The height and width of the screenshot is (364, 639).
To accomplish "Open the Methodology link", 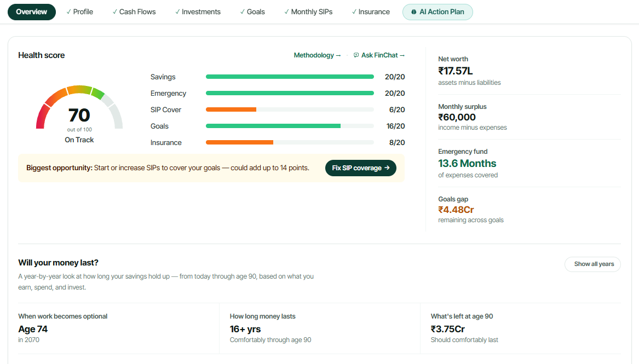I will tap(317, 55).
